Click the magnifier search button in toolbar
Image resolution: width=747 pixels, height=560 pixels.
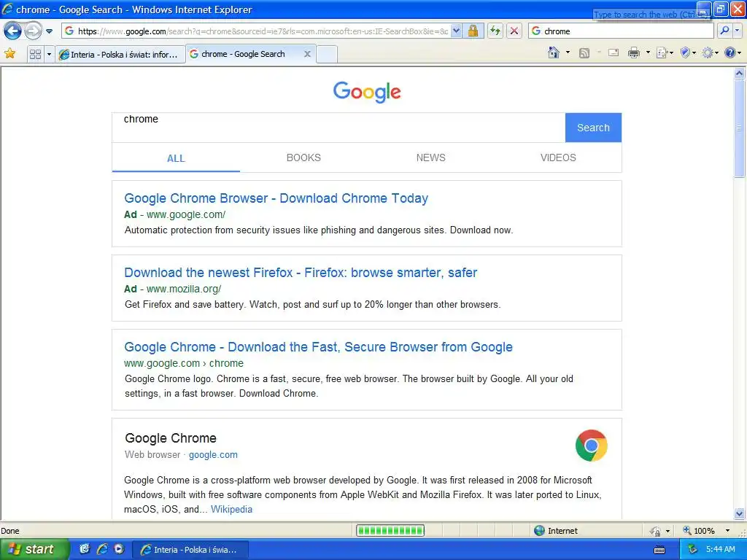click(x=724, y=31)
